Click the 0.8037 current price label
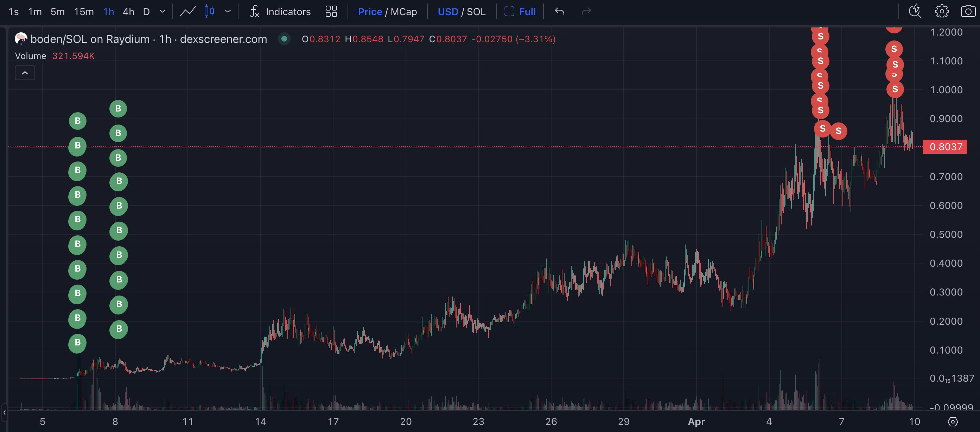Viewport: 980px width, 432px height. pyautogui.click(x=945, y=147)
